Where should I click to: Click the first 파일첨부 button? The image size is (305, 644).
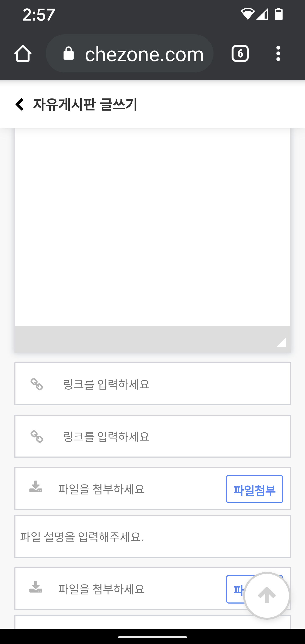pos(255,489)
